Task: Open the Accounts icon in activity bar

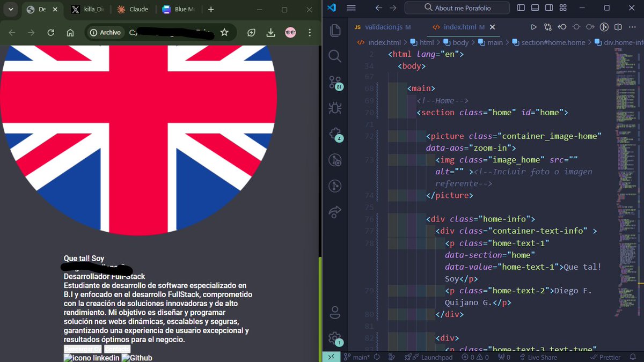Action: click(x=335, y=312)
